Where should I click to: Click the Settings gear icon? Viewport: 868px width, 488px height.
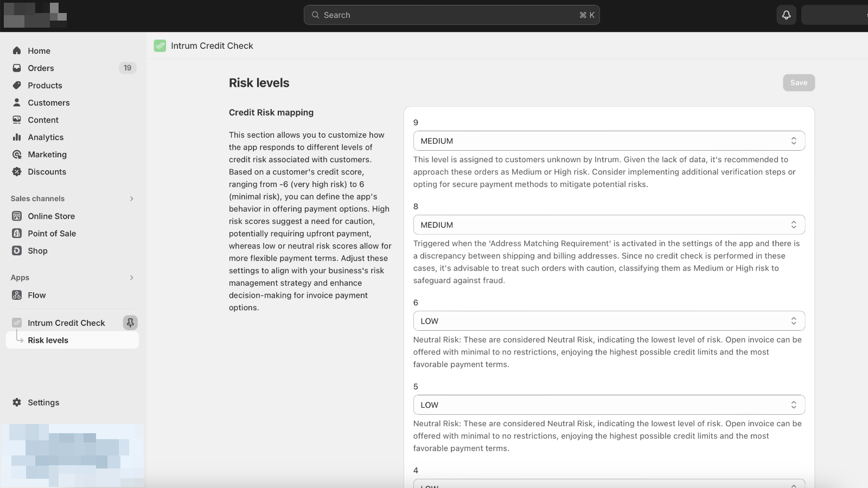click(x=17, y=402)
